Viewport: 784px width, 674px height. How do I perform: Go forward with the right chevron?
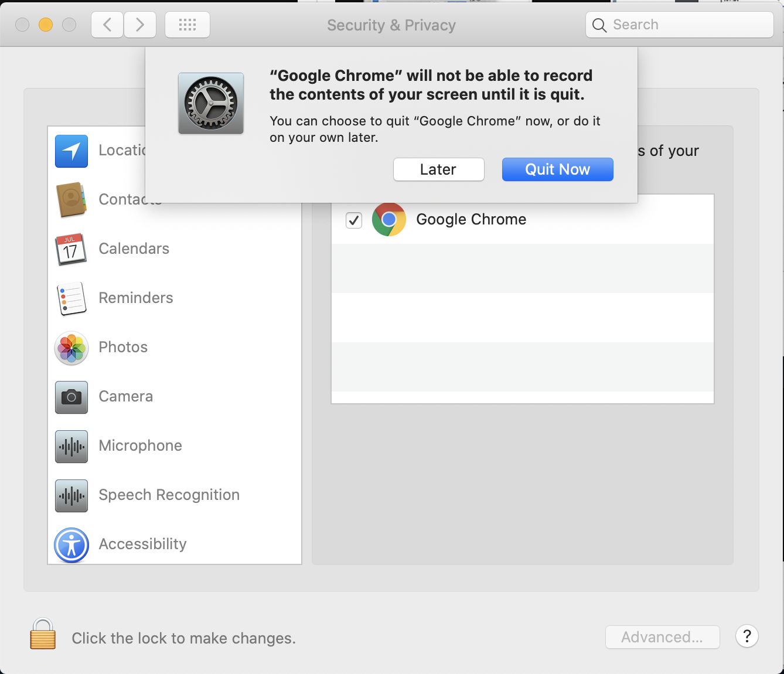pos(139,25)
